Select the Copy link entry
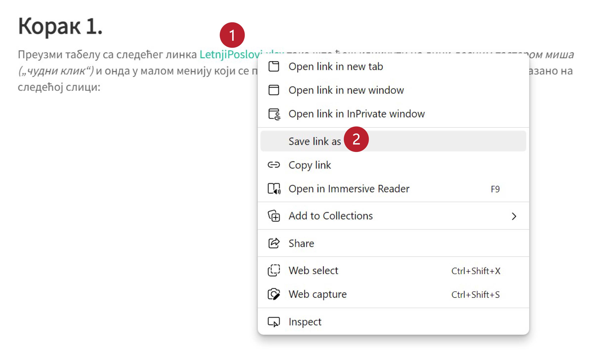 [x=309, y=165]
